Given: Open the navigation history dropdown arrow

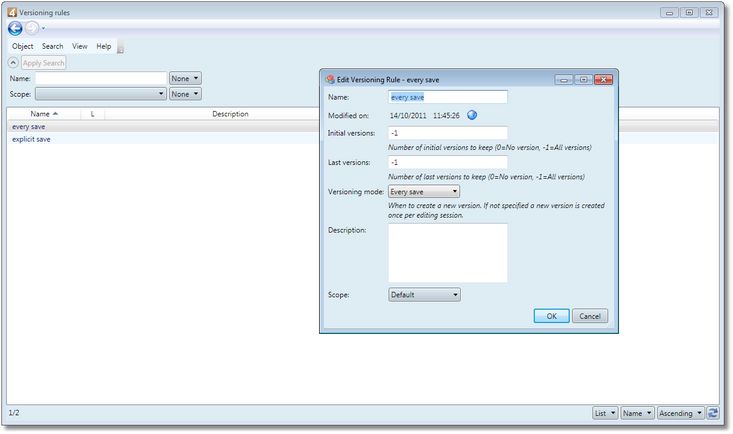Looking at the screenshot, I should (44, 28).
